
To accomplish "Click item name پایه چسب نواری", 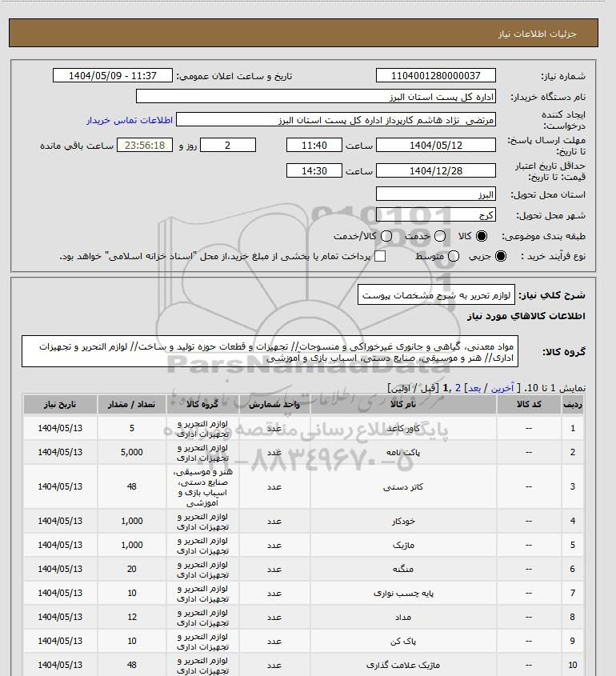I will [403, 594].
